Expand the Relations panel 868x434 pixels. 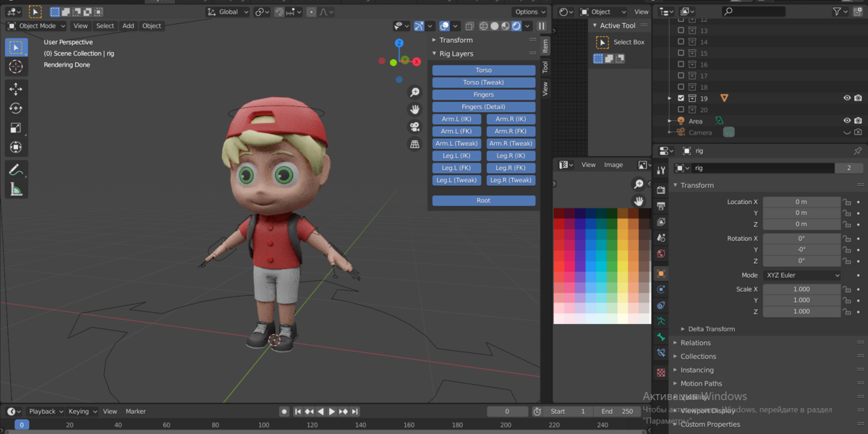(x=695, y=343)
